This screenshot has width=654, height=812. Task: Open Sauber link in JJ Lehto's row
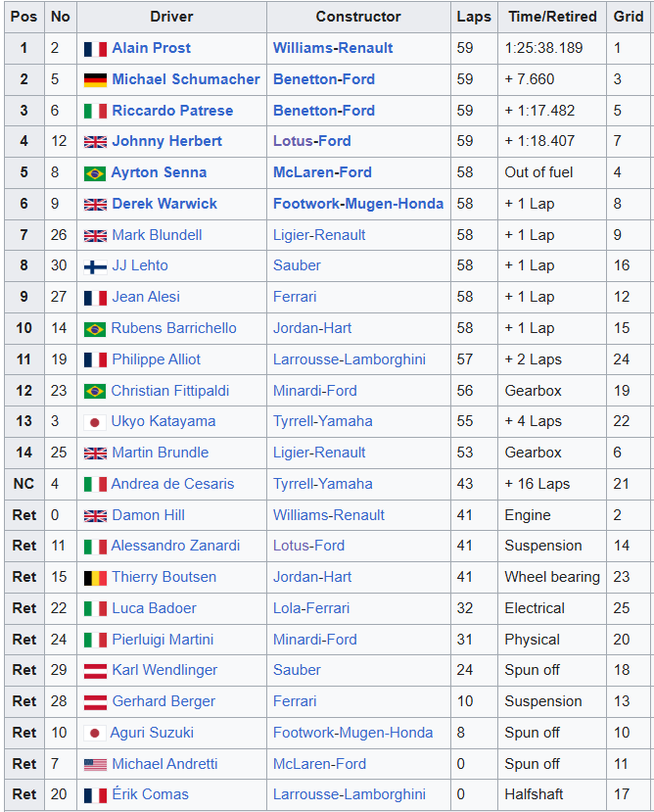[297, 265]
